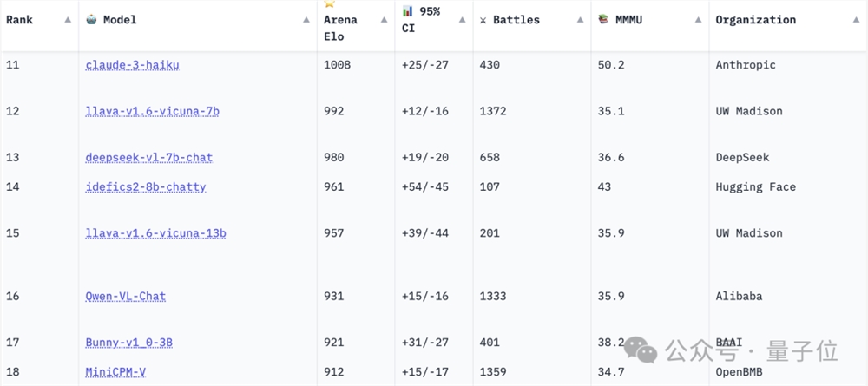Click the Anthropic organization cell
Screen dimensions: 868x386
click(745, 65)
